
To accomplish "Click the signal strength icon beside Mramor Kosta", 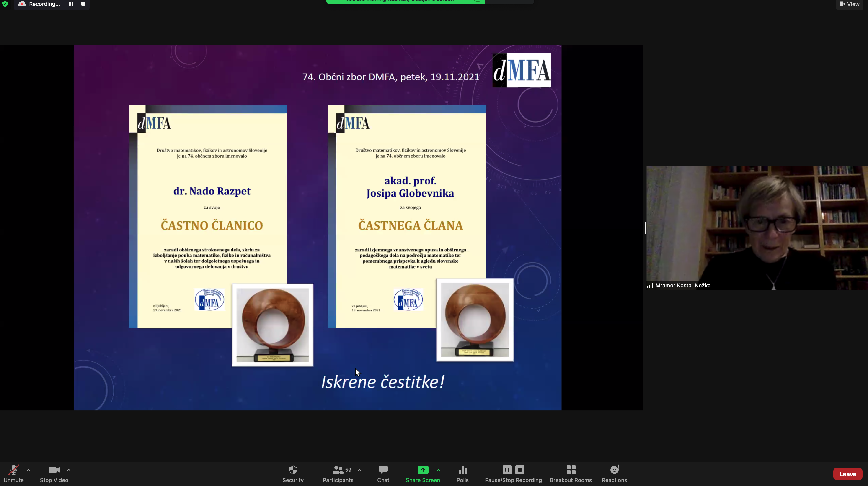I will pyautogui.click(x=650, y=285).
